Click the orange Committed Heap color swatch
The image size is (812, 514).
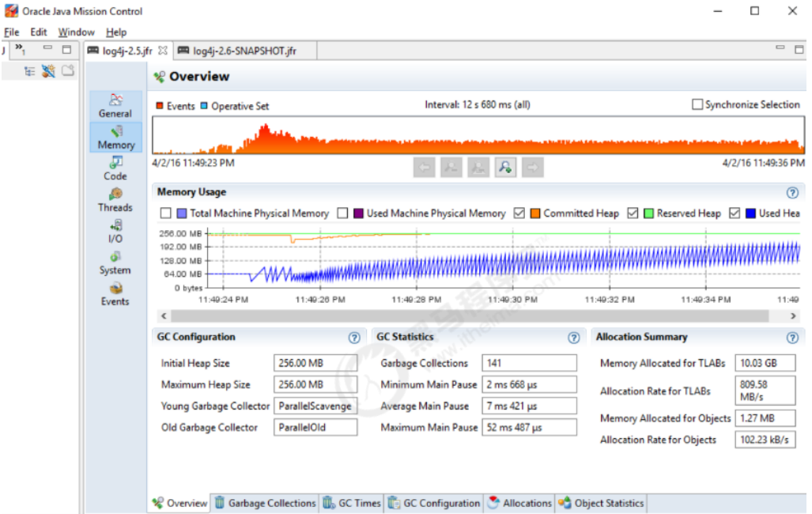(535, 213)
